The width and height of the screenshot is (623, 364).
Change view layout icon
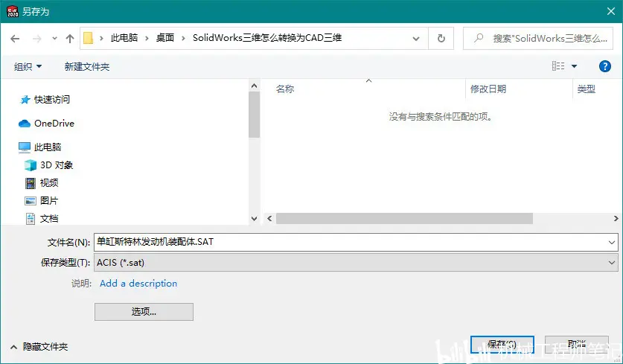pos(558,66)
